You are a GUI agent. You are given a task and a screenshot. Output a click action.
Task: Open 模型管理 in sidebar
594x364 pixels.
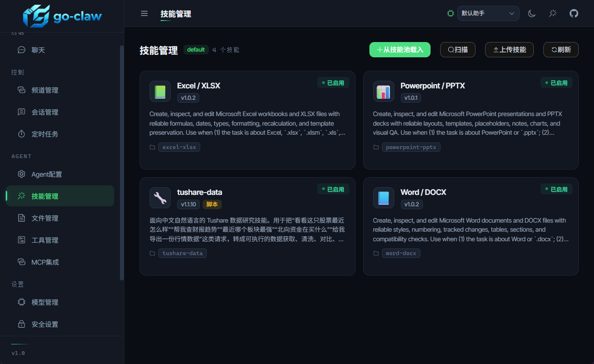[60, 302]
